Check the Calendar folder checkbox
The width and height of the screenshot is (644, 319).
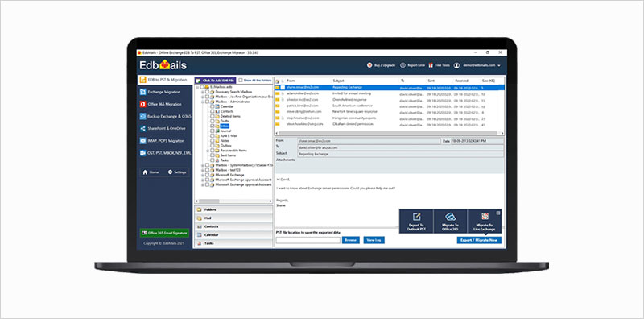pos(213,106)
